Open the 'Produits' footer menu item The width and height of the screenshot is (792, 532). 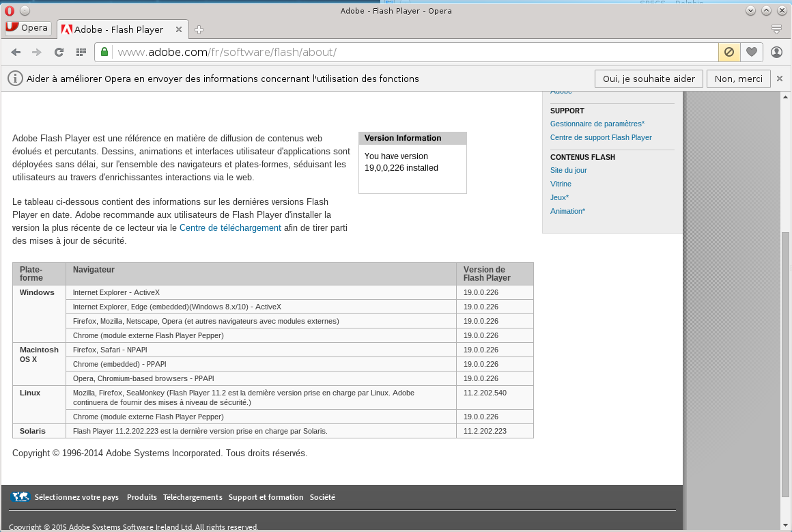(142, 497)
